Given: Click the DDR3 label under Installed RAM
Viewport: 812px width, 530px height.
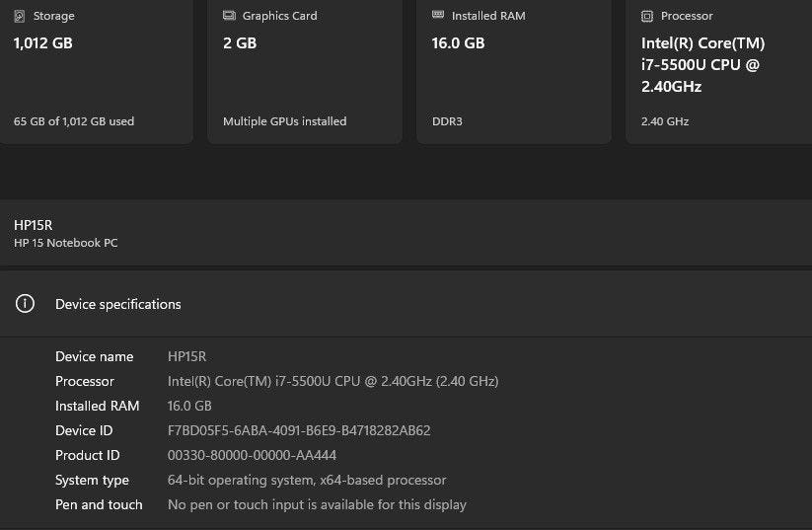Looking at the screenshot, I should pyautogui.click(x=447, y=121).
